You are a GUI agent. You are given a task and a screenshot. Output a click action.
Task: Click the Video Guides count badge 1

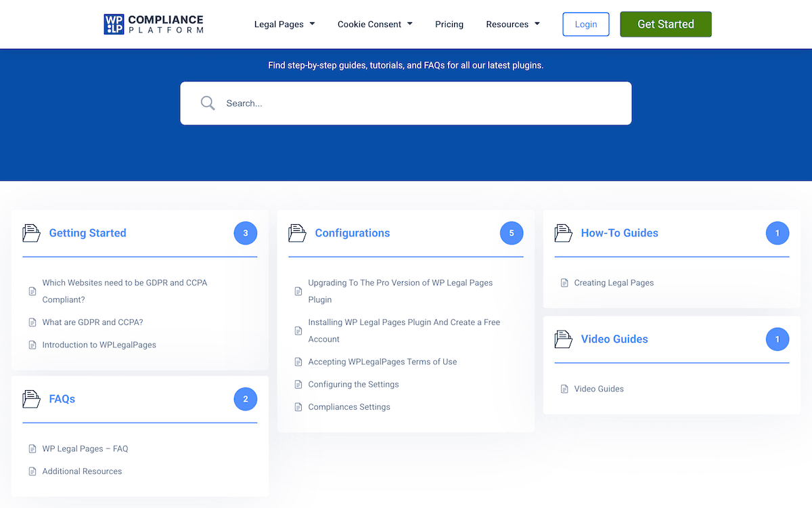pyautogui.click(x=777, y=339)
